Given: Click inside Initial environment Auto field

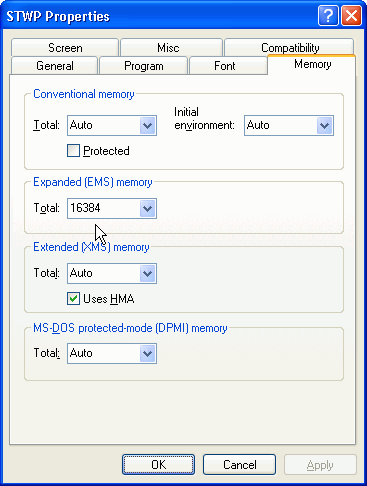Looking at the screenshot, I should coord(281,126).
